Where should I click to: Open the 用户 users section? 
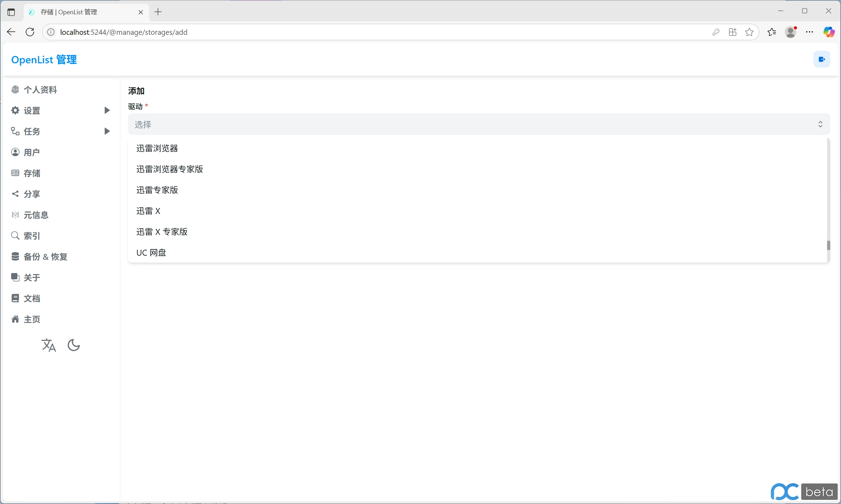tap(31, 152)
